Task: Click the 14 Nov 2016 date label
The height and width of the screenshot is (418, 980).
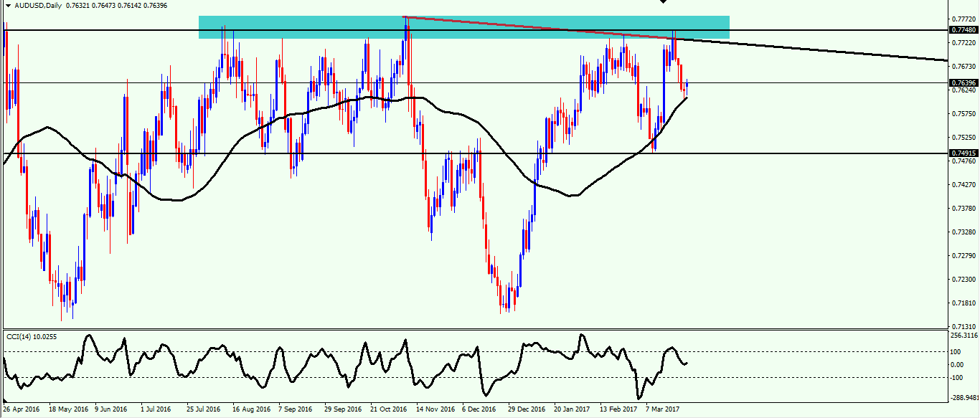Action: [x=435, y=409]
